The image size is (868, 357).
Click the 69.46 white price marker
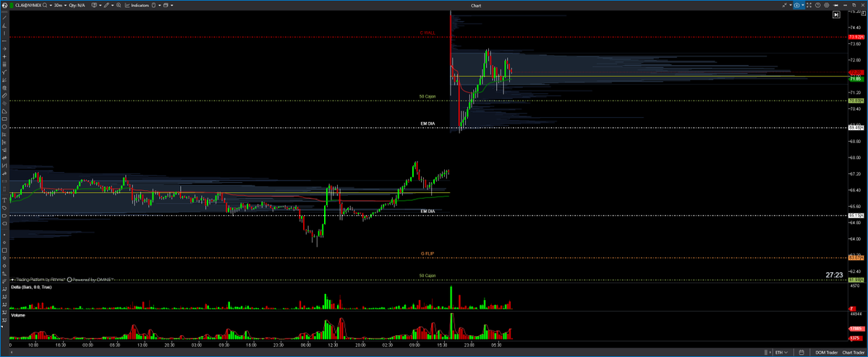click(856, 128)
